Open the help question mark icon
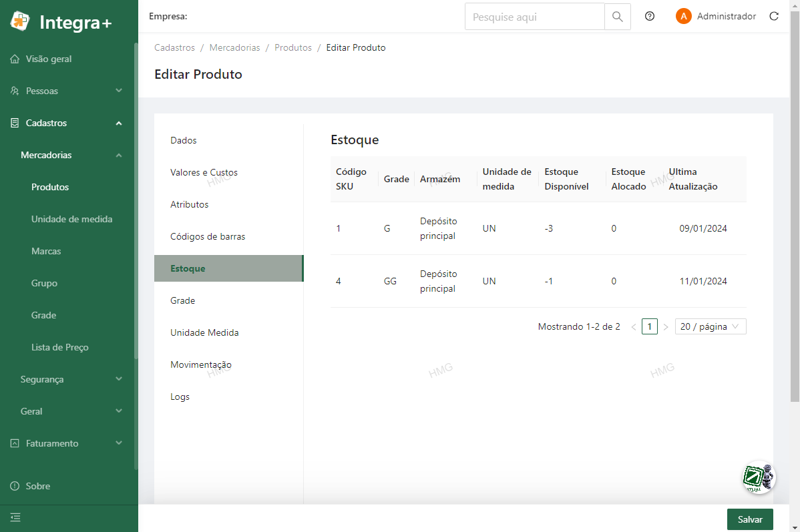 [x=650, y=16]
